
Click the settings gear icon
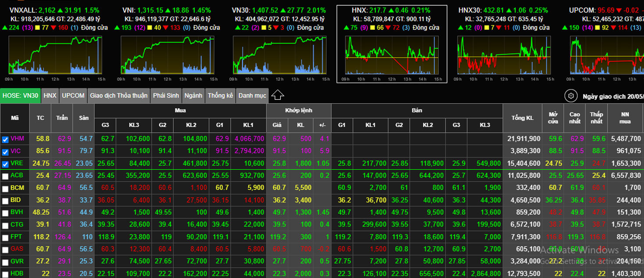coord(571,96)
